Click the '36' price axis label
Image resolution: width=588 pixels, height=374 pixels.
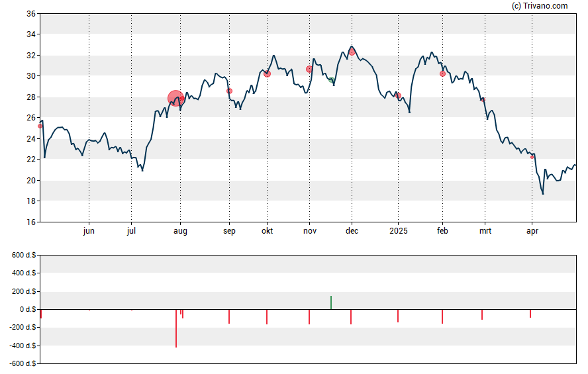[31, 14]
